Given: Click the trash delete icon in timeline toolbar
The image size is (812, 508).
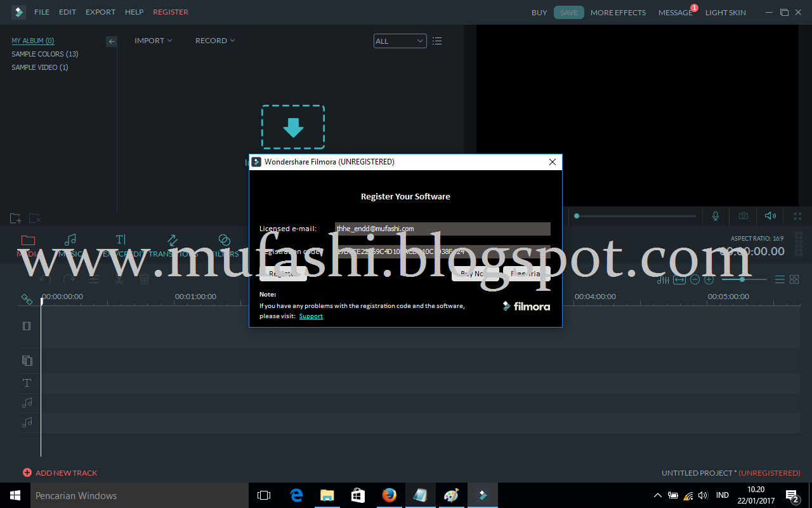Looking at the screenshot, I should tap(144, 279).
